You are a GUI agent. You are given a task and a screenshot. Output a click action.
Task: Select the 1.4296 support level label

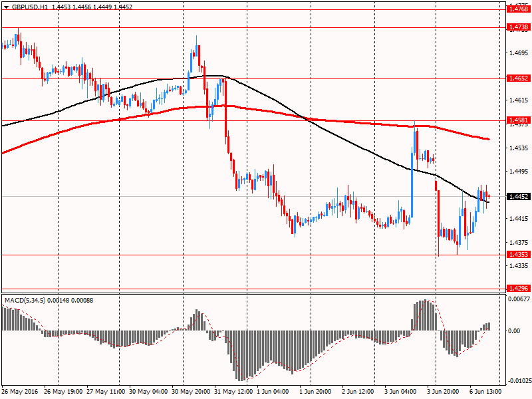click(519, 289)
